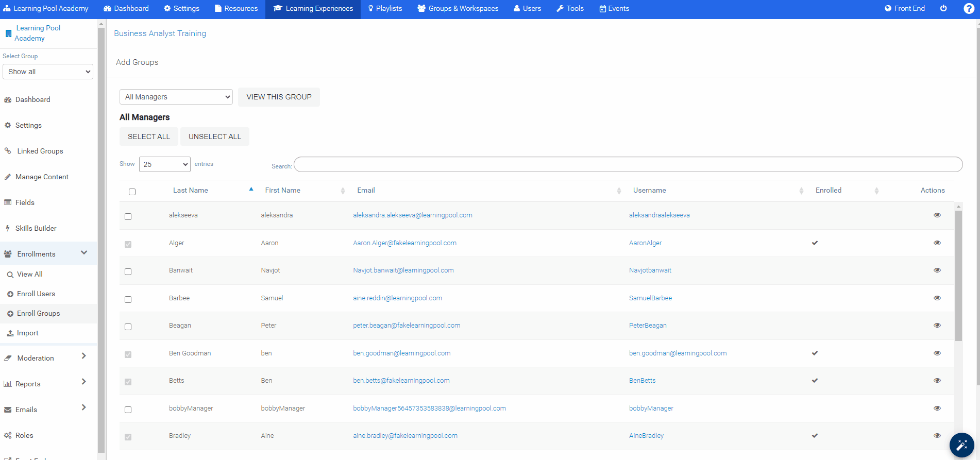This screenshot has width=980, height=460.
Task: Open the Playlists top menu
Action: pyautogui.click(x=385, y=9)
